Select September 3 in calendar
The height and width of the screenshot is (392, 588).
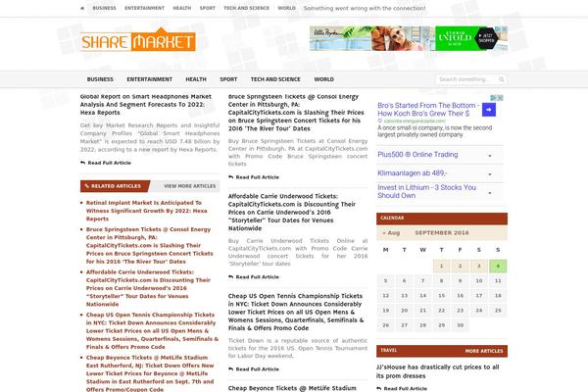pos(479,266)
